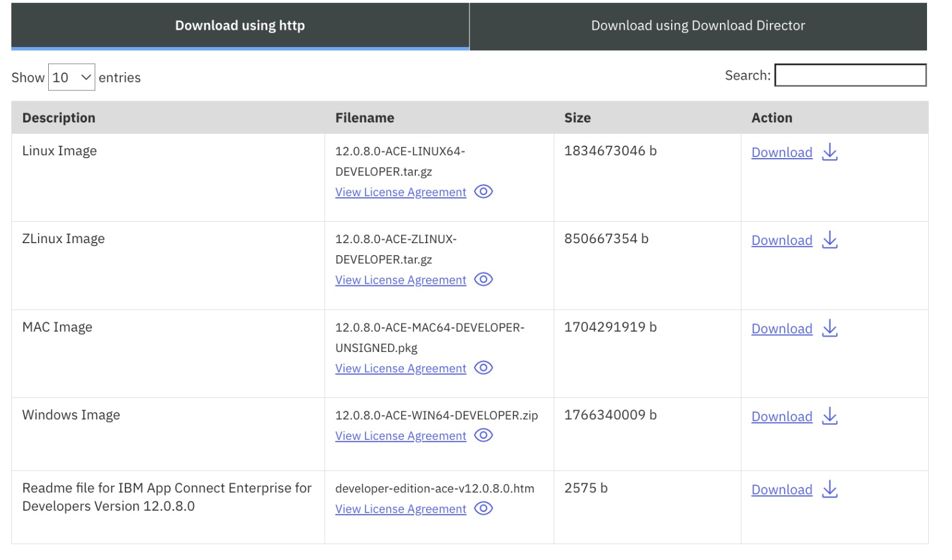Image resolution: width=952 pixels, height=560 pixels.
Task: Click filename 12.0.8.0-ACE-MAC64-DEVELOPER-UNSIGNED.pkg
Action: [430, 338]
